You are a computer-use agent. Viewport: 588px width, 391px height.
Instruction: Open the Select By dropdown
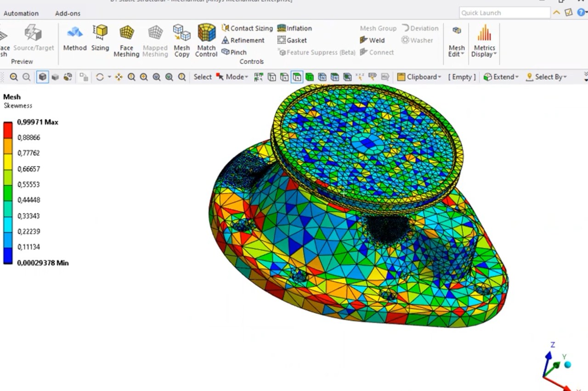click(546, 77)
